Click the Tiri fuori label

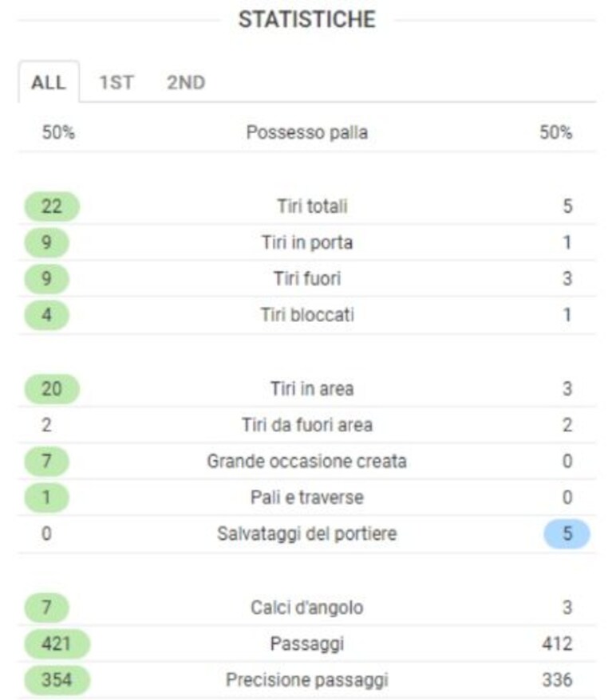(307, 278)
